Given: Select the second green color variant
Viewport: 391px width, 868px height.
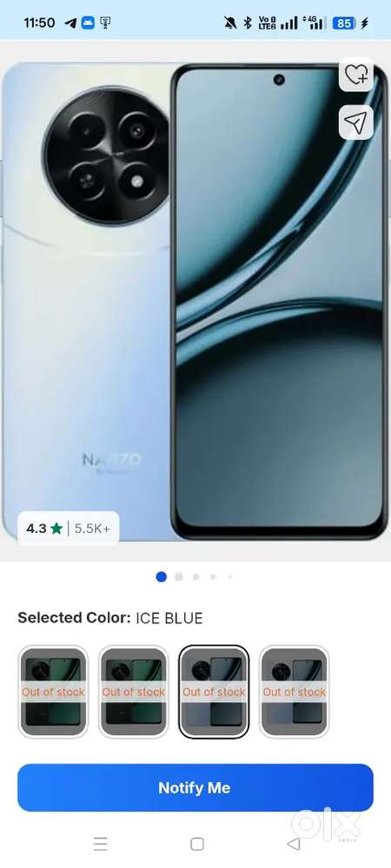Looking at the screenshot, I should click(134, 692).
